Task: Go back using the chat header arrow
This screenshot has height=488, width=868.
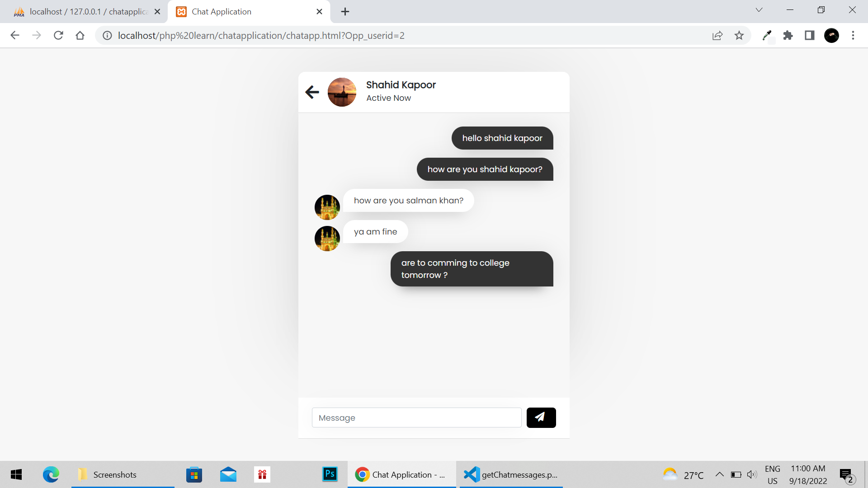Action: point(312,92)
